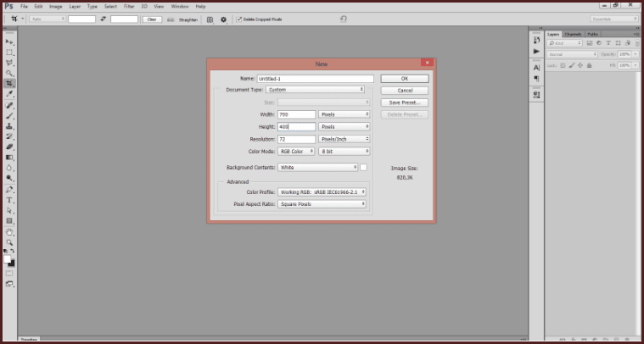This screenshot has width=644, height=344.
Task: Select the Move tool
Action: pyautogui.click(x=10, y=42)
